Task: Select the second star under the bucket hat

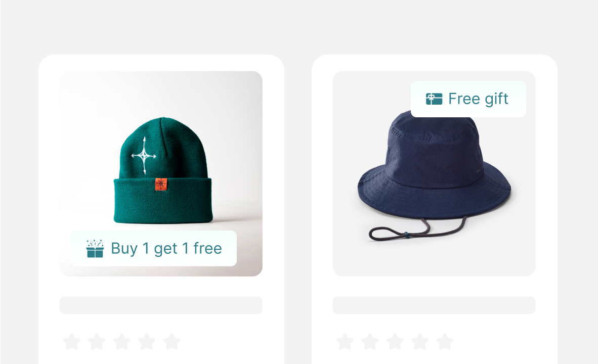Action: [x=370, y=342]
